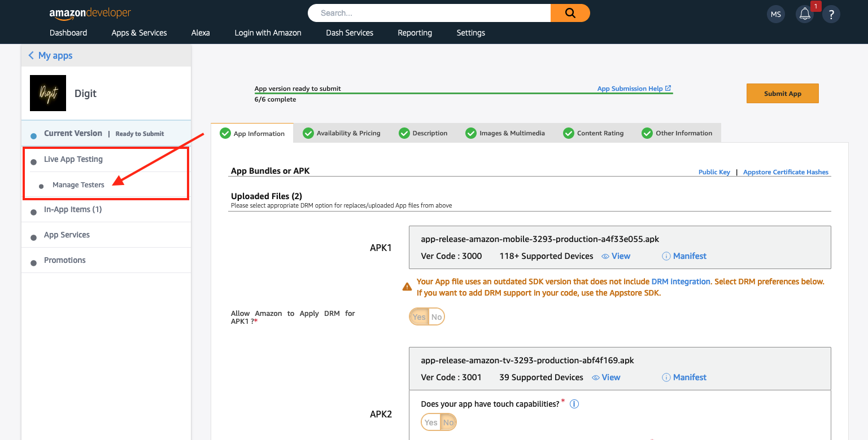Image resolution: width=868 pixels, height=440 pixels.
Task: Open notifications bell icon
Action: pyautogui.click(x=805, y=14)
